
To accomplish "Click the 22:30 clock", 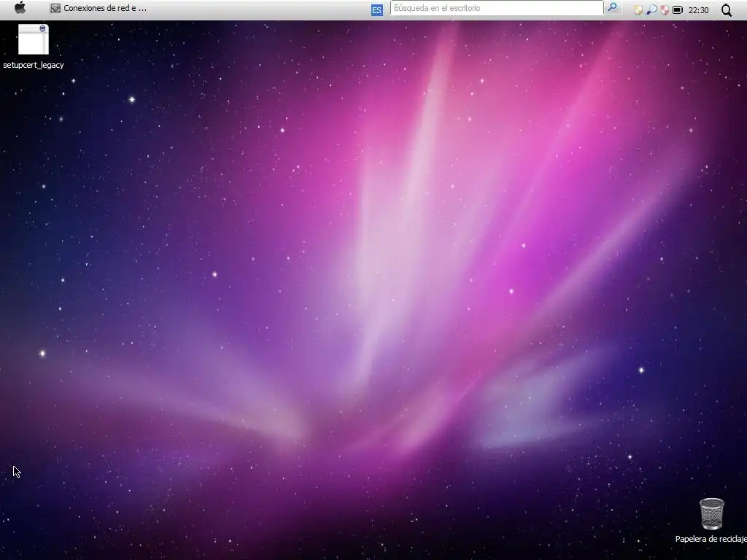I will 698,10.
